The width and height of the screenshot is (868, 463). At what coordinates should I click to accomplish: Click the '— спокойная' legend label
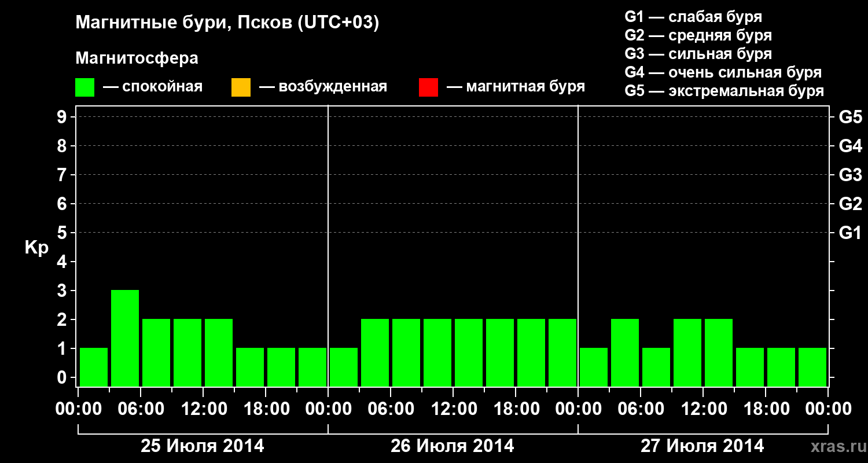pos(153,87)
